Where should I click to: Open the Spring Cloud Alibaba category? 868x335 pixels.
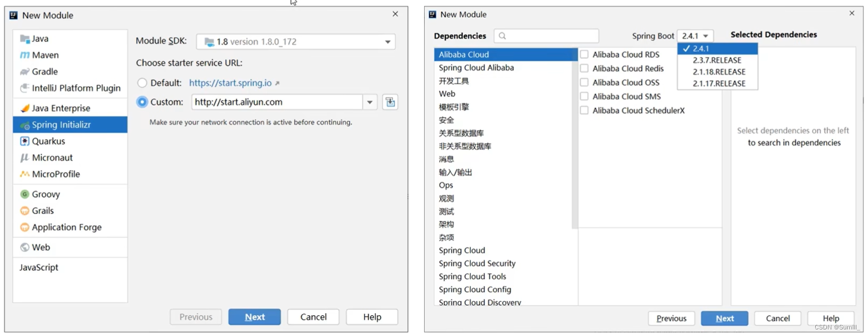tap(476, 68)
